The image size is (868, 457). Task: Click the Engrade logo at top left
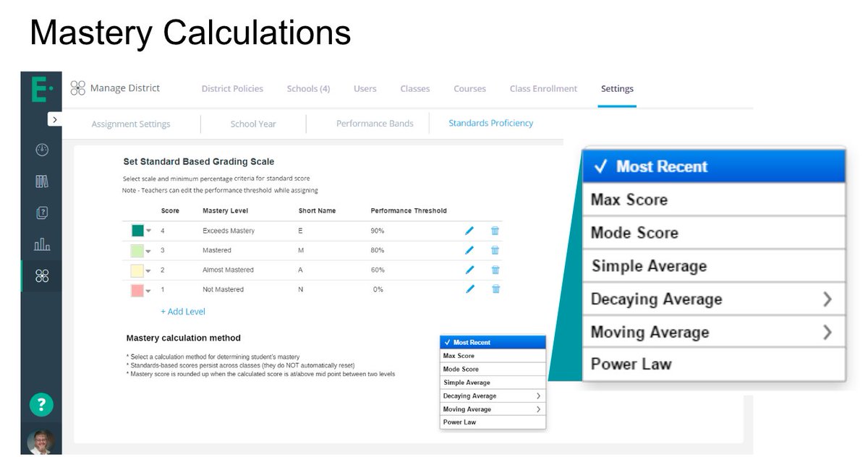(x=41, y=87)
